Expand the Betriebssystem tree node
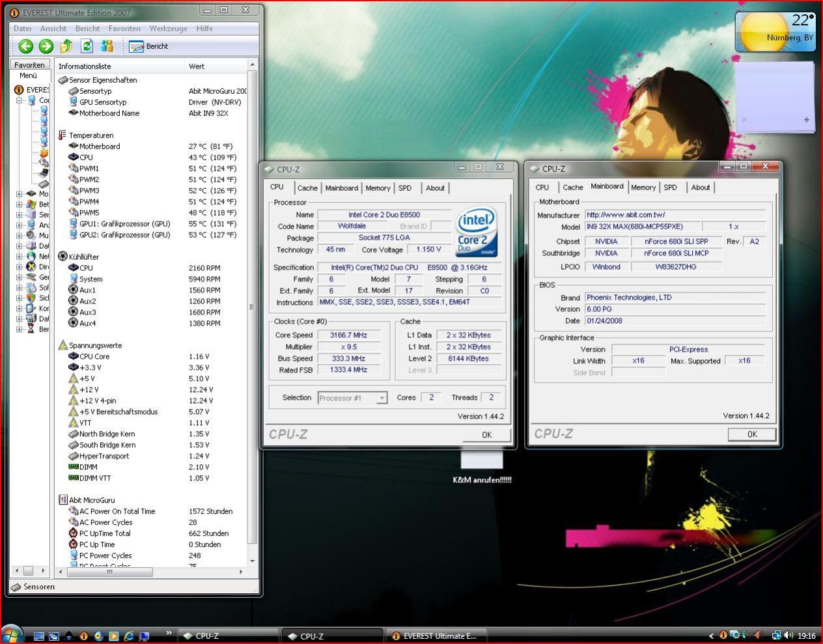This screenshot has height=644, width=823. tap(20, 204)
